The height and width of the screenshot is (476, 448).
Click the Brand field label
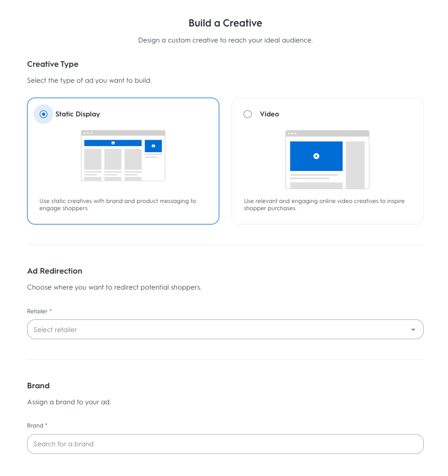[x=37, y=426]
